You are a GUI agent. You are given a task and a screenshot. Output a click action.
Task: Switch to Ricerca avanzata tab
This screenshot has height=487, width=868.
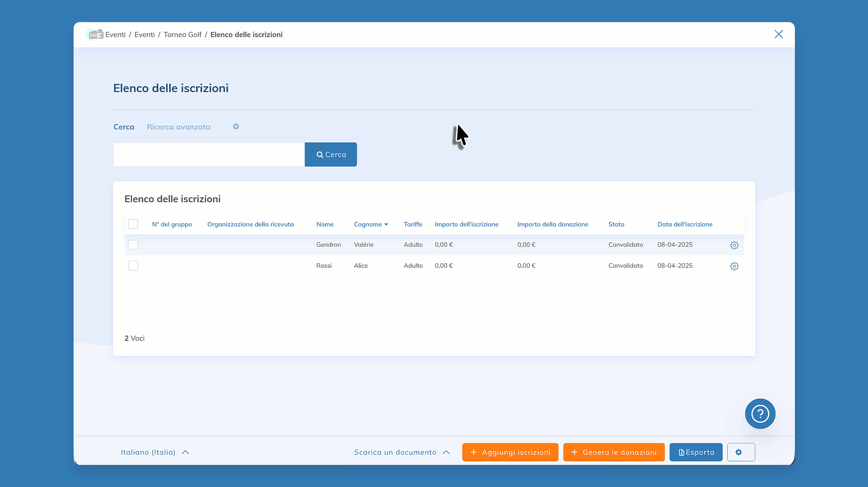pyautogui.click(x=178, y=127)
